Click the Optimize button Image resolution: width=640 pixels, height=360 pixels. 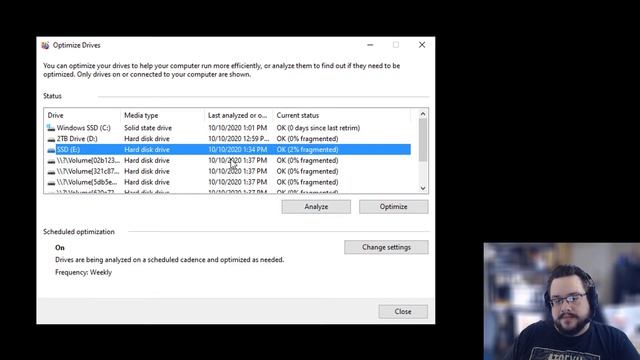pyautogui.click(x=393, y=207)
